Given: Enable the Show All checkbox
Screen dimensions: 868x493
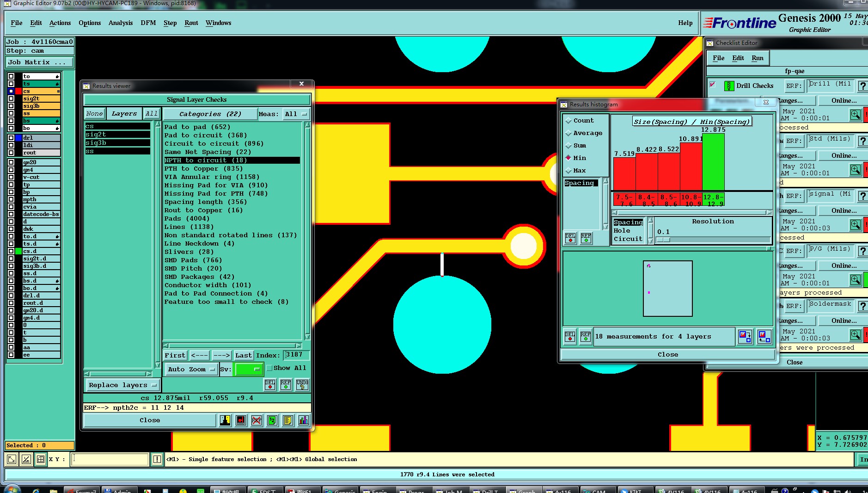Looking at the screenshot, I should pyautogui.click(x=269, y=368).
